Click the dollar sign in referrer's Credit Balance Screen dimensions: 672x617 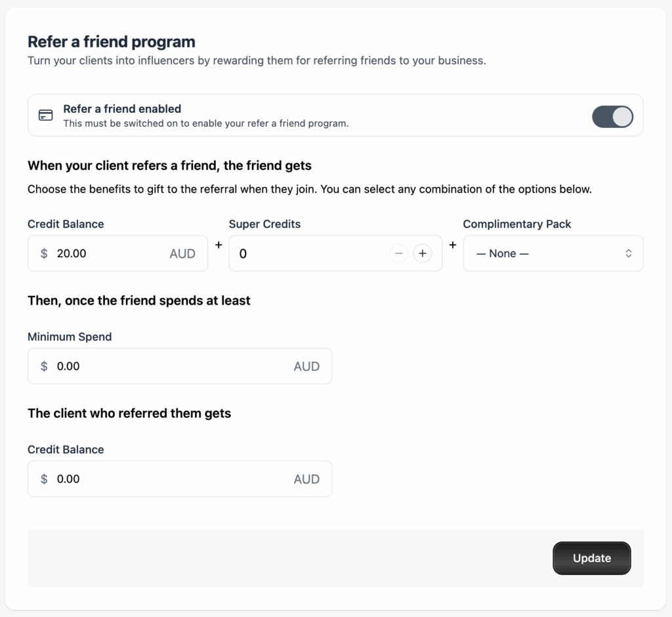click(44, 479)
